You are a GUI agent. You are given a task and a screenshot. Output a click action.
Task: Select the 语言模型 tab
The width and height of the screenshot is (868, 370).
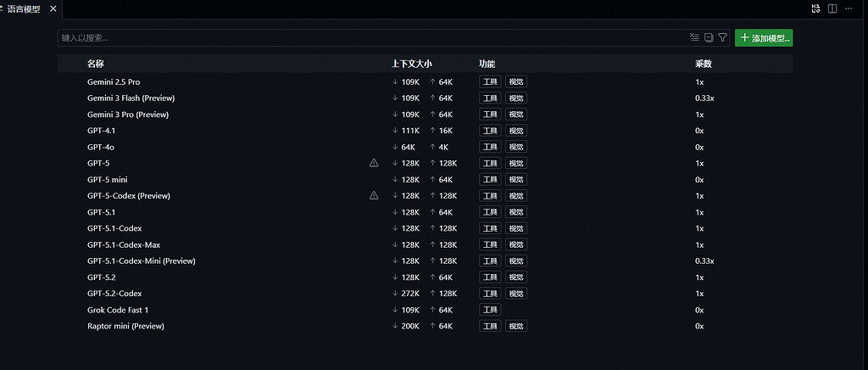click(x=23, y=8)
